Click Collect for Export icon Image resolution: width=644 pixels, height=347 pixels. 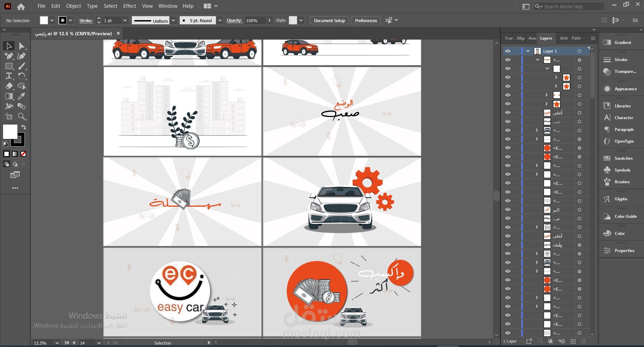(x=529, y=341)
